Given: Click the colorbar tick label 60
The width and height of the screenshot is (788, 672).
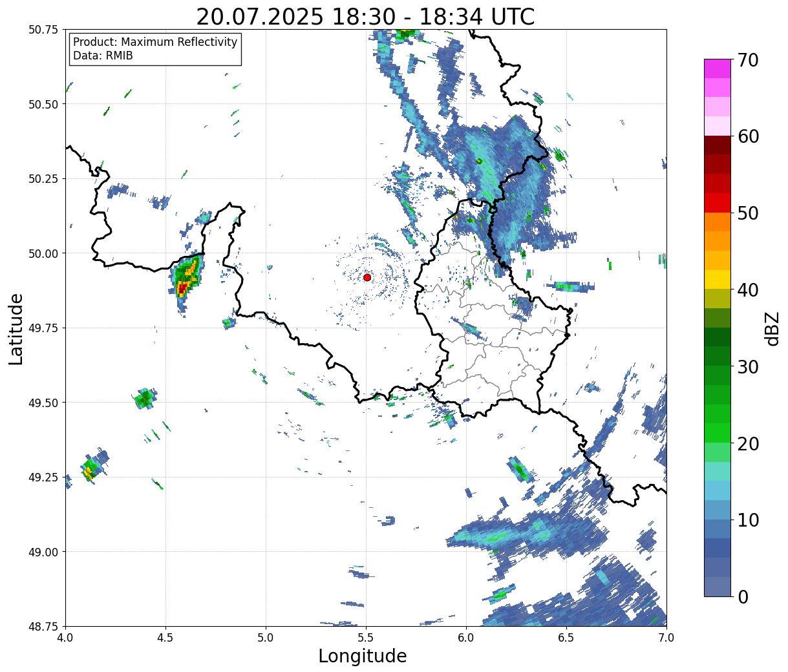Looking at the screenshot, I should pos(747,136).
